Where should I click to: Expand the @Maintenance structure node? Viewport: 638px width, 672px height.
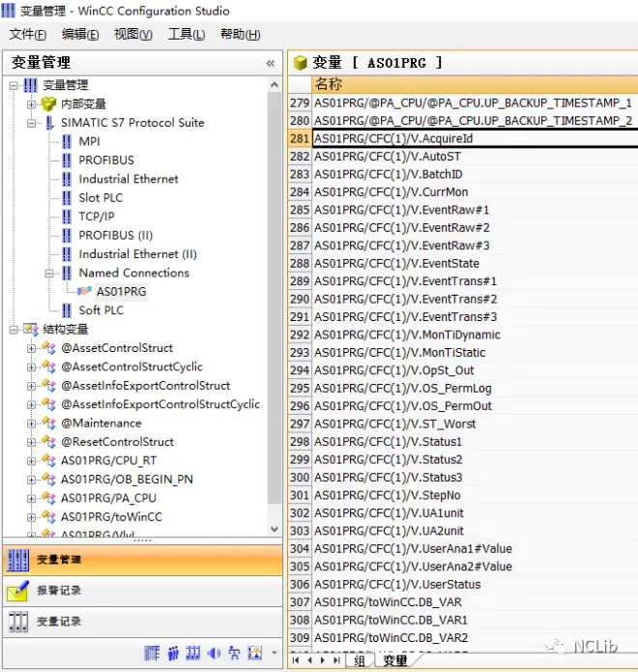[x=31, y=424]
